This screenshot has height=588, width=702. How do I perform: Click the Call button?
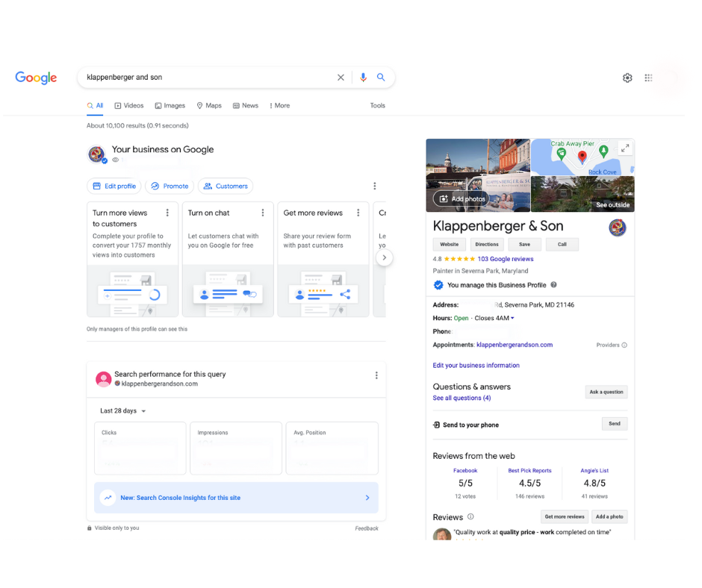[x=562, y=244]
